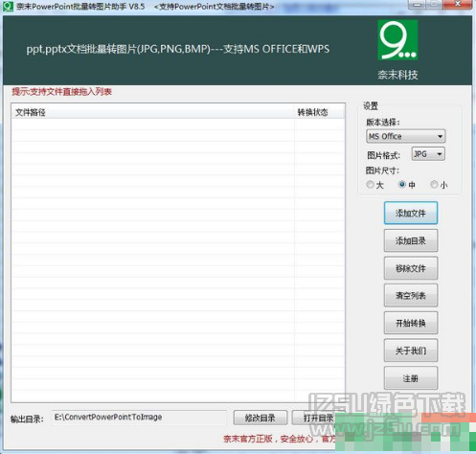Clear the list with 清空列表

point(411,296)
